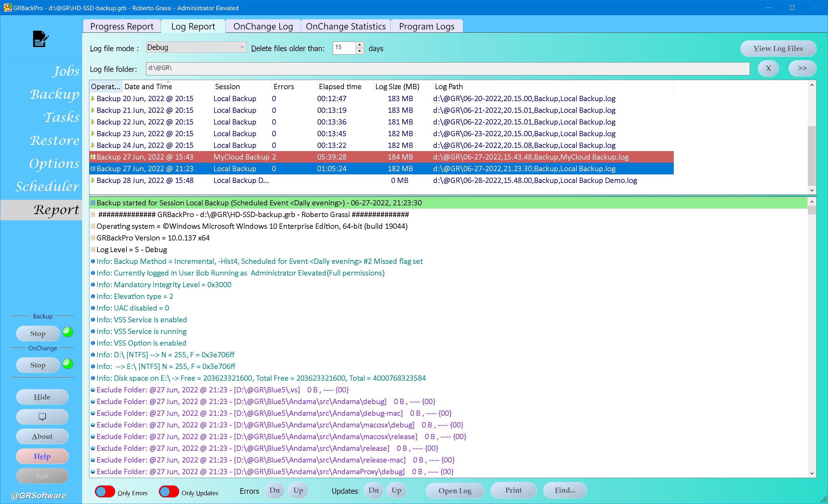Decrease the delete-older-than days spinner

[359, 51]
